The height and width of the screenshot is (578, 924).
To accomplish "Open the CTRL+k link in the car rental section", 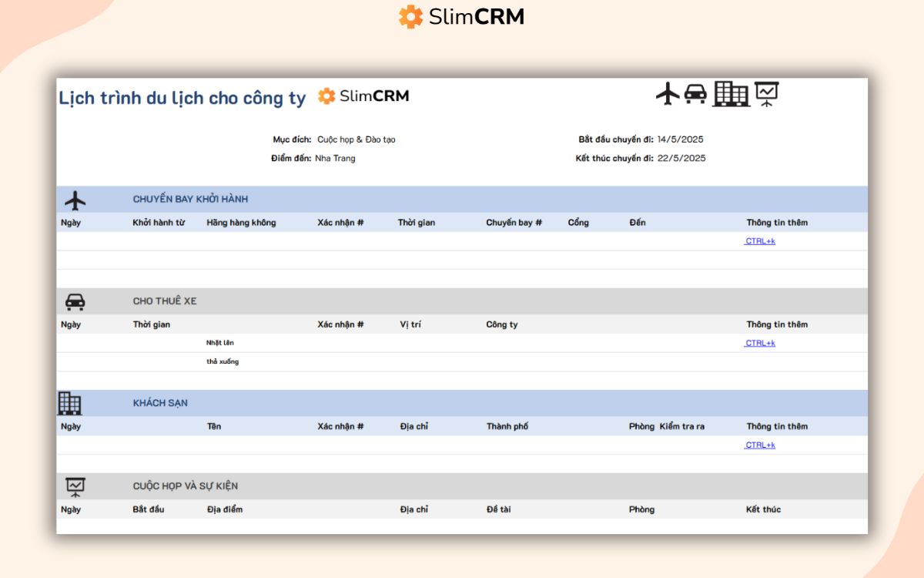I will coord(760,343).
